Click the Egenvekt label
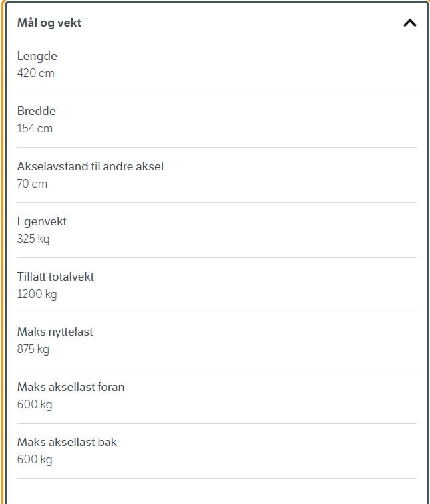The width and height of the screenshot is (430, 504). click(x=42, y=222)
